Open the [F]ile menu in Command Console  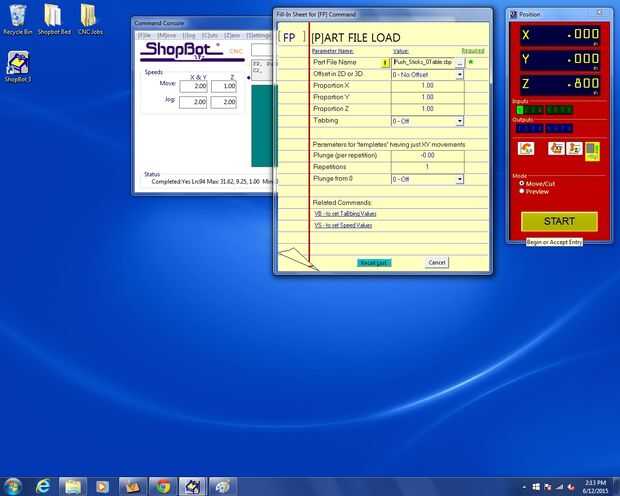[144, 36]
